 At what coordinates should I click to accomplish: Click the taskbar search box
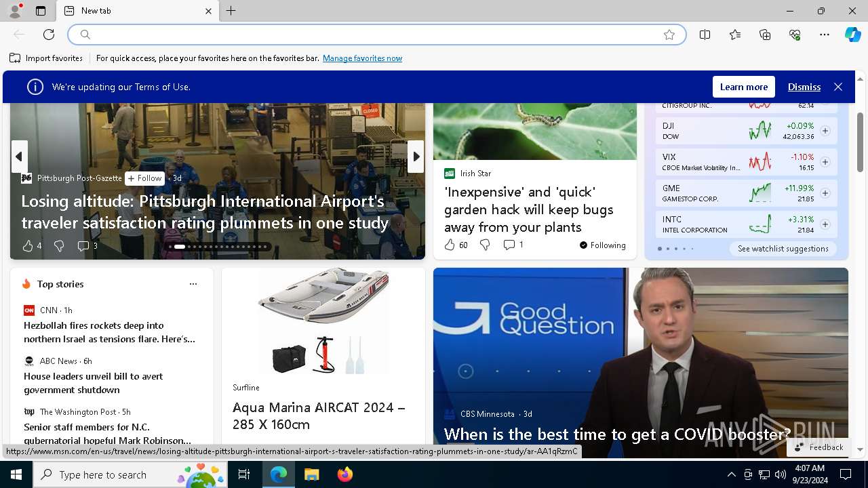tap(130, 474)
